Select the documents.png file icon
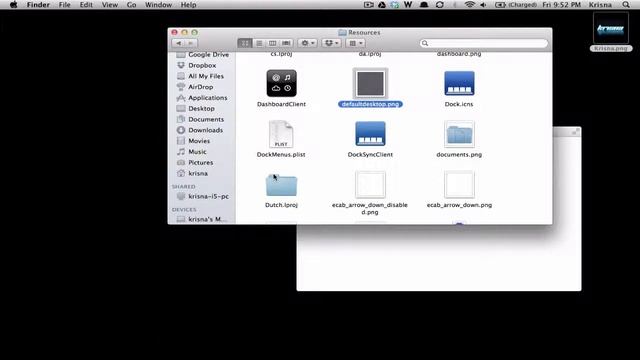This screenshot has width=640, height=360. 459,134
